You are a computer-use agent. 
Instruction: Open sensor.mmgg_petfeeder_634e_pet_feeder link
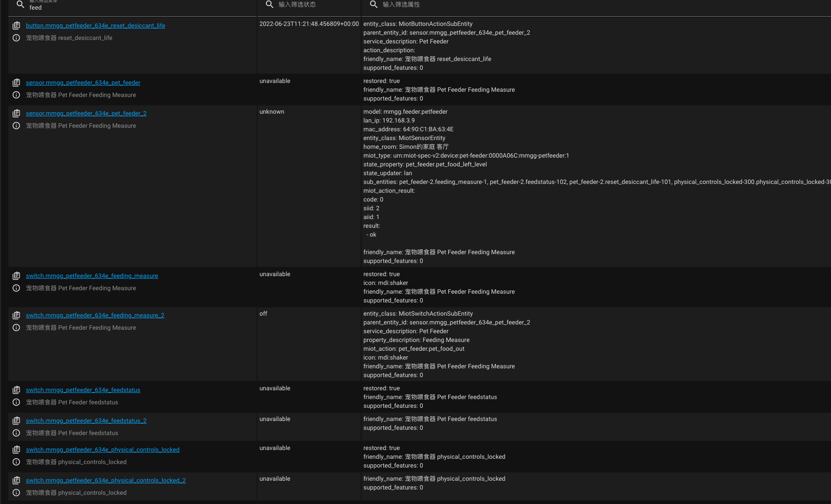pyautogui.click(x=83, y=83)
